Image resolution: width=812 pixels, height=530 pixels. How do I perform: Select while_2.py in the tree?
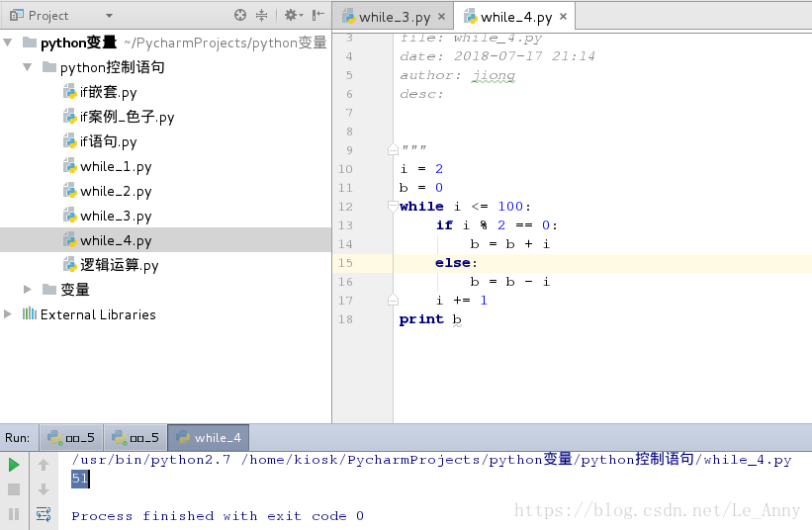pyautogui.click(x=116, y=191)
